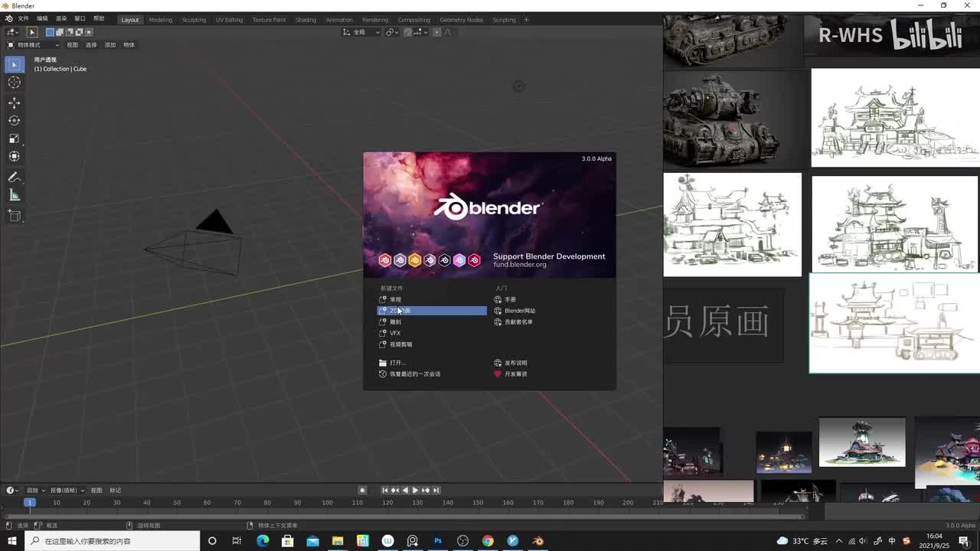980x551 pixels.
Task: Enable the first selection mode, Set New
Action: coord(50,32)
